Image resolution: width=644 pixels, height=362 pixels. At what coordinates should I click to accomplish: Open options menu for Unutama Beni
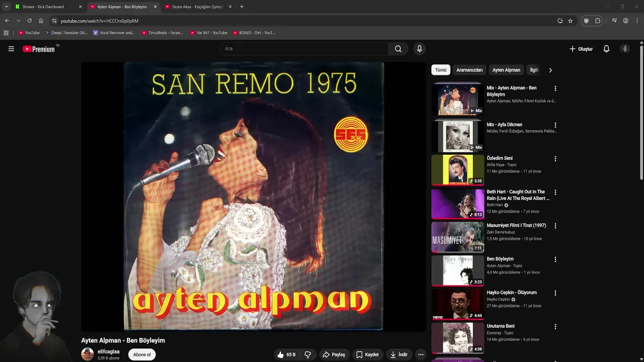pyautogui.click(x=555, y=327)
